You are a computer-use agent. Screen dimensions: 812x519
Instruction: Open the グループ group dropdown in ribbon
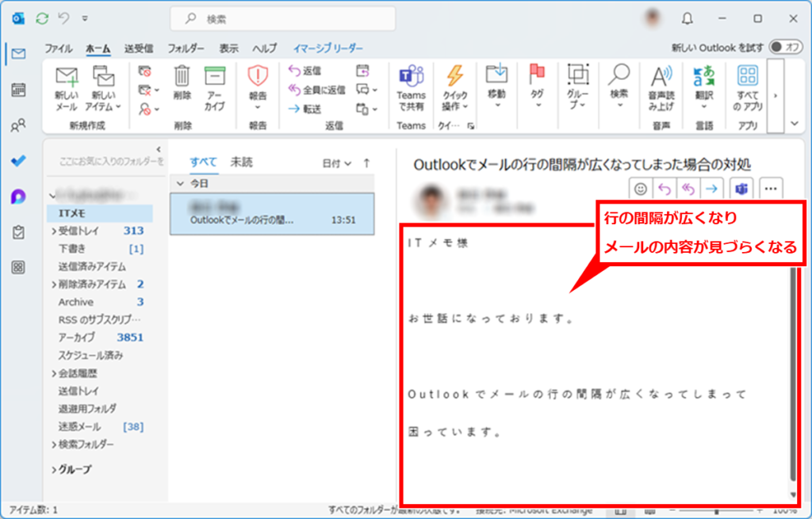578,87
